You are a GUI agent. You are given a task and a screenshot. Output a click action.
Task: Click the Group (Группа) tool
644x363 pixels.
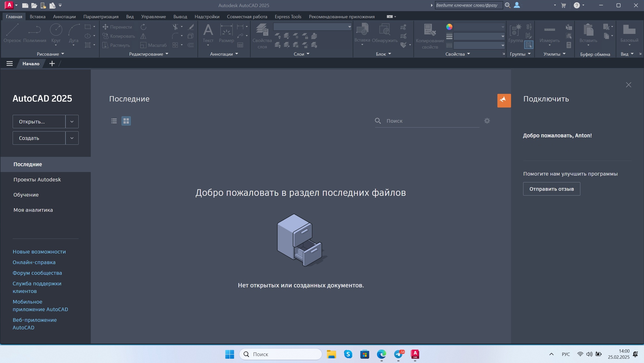(x=515, y=33)
